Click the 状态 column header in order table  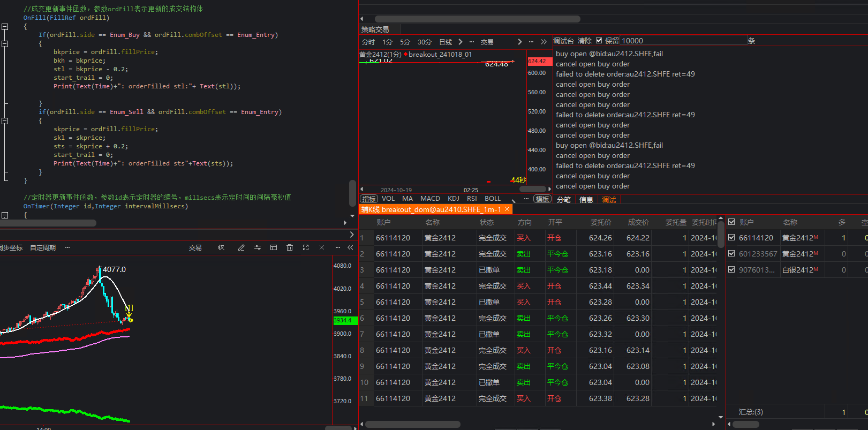487,222
